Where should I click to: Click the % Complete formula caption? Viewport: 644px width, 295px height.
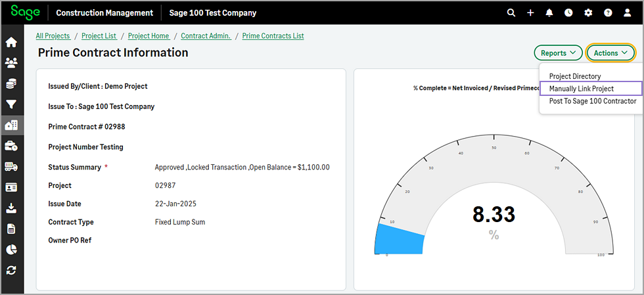[476, 88]
